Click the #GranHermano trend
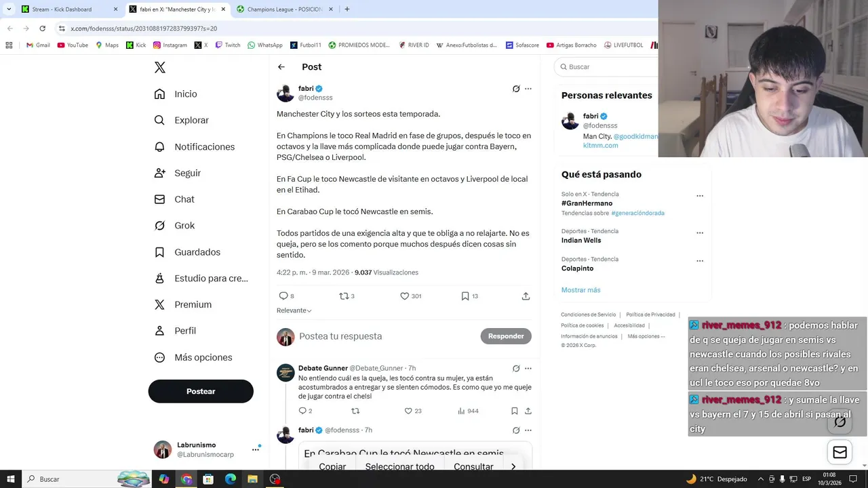This screenshot has height=488, width=868. pyautogui.click(x=587, y=203)
